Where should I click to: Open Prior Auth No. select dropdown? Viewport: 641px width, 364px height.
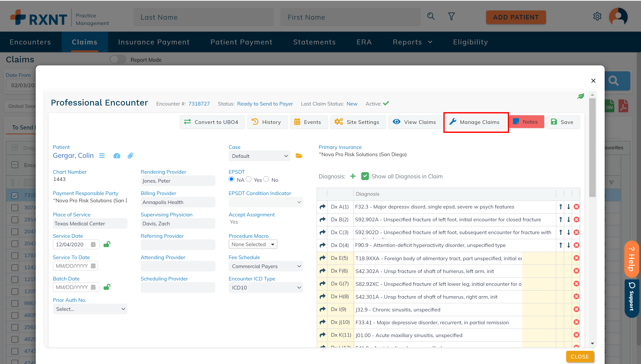tap(90, 309)
